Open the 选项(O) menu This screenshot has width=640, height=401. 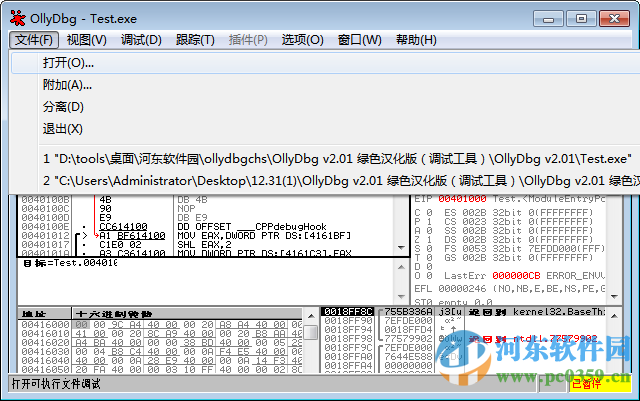coord(302,40)
